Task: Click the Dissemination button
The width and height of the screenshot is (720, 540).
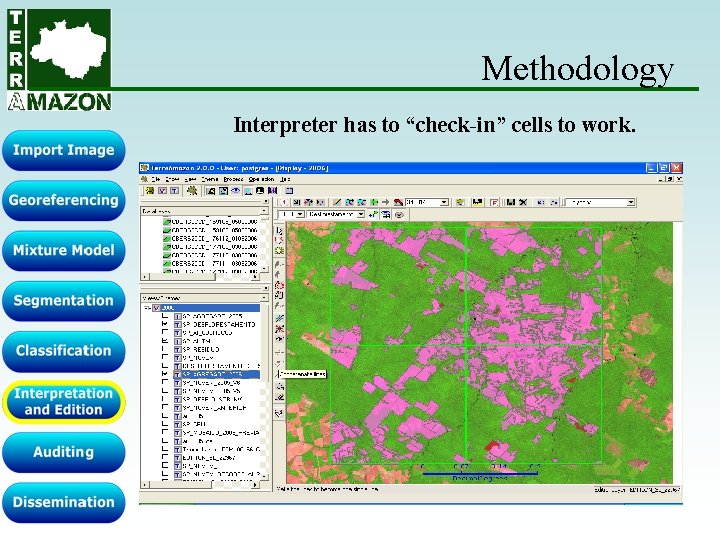Action: [x=63, y=502]
